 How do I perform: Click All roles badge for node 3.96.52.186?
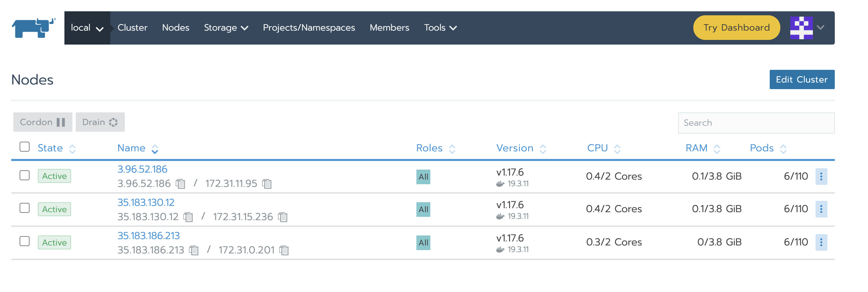423,177
